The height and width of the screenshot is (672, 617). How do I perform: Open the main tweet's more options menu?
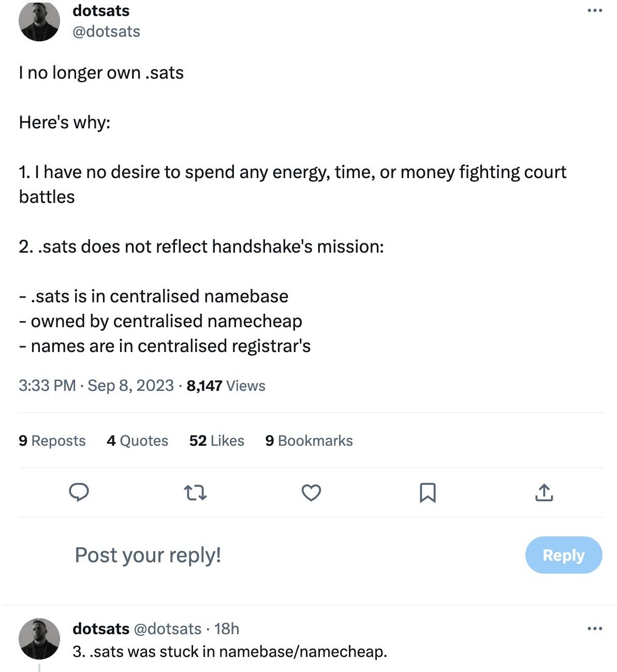595,10
